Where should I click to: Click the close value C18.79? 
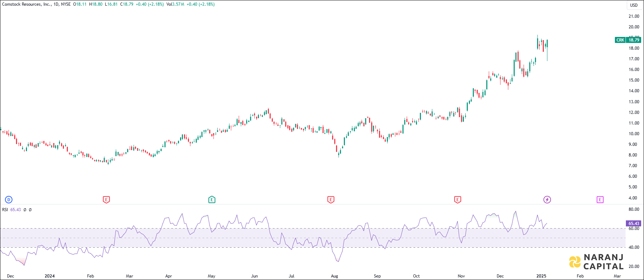point(127,4)
